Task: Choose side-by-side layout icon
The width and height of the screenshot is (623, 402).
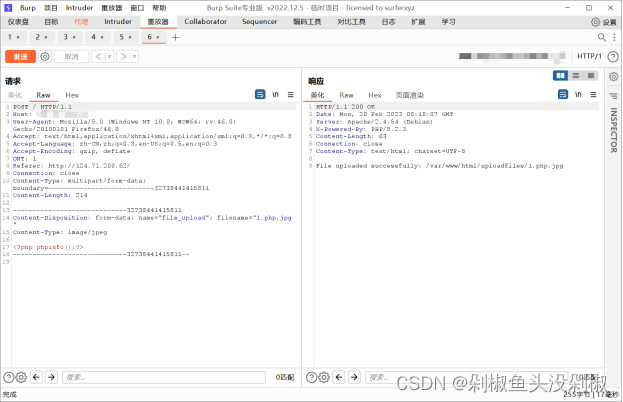Action: click(x=560, y=75)
